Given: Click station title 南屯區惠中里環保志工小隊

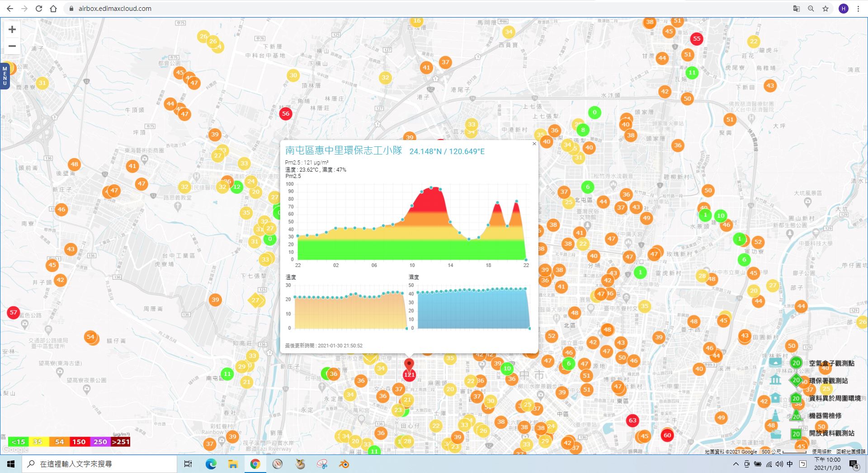Looking at the screenshot, I should point(344,150).
